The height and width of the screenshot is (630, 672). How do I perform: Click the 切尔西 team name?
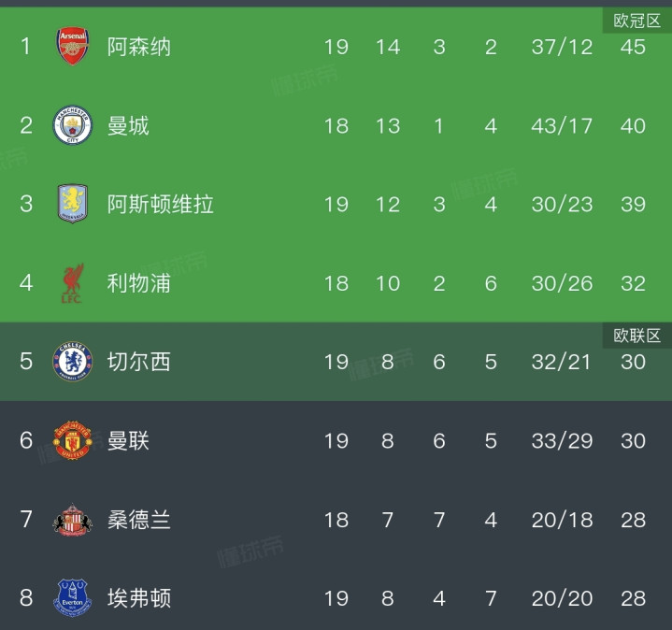tap(139, 362)
